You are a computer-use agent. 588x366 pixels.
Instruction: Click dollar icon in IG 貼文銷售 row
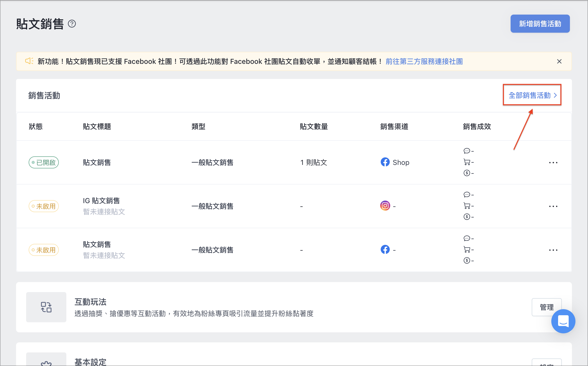(467, 217)
